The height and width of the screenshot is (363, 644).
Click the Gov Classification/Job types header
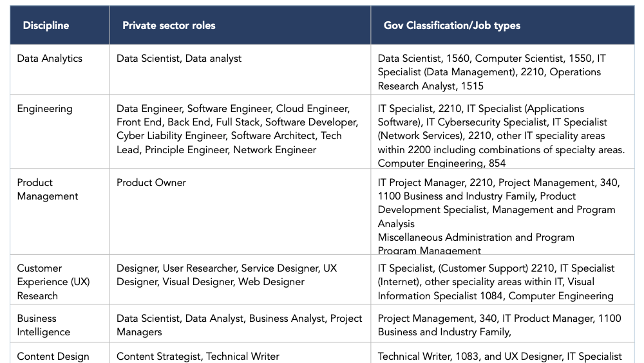tap(451, 26)
